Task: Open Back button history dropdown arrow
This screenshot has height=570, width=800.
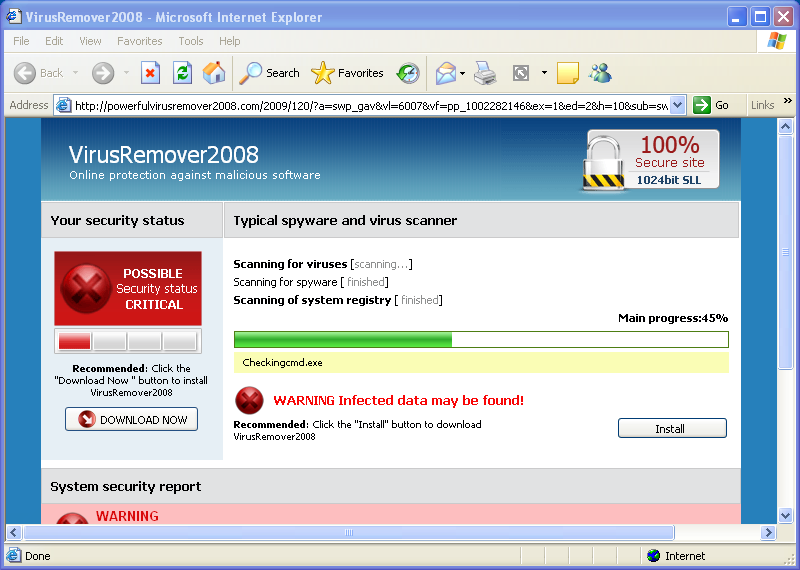Action: 76,73
